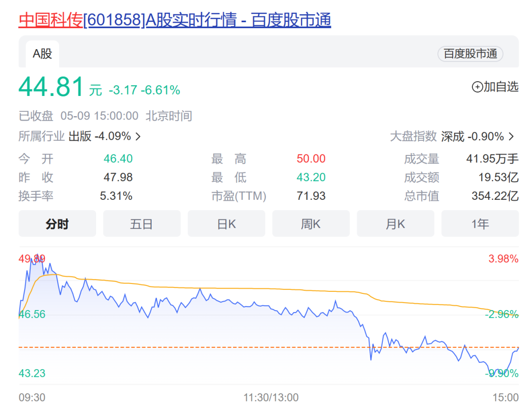Expand the 出版 industry chevron arrow
Viewport: 532px width, 408px height.
(x=138, y=136)
